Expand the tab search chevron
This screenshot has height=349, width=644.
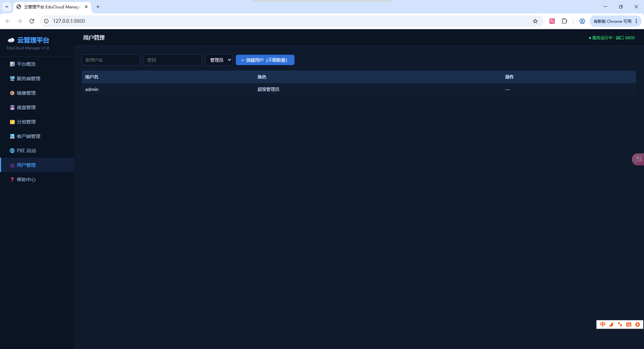coord(7,7)
